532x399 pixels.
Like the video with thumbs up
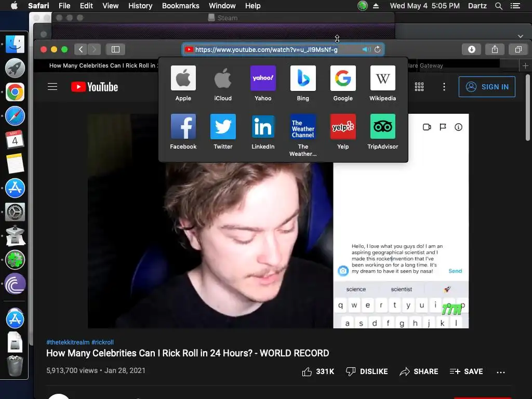click(318, 371)
